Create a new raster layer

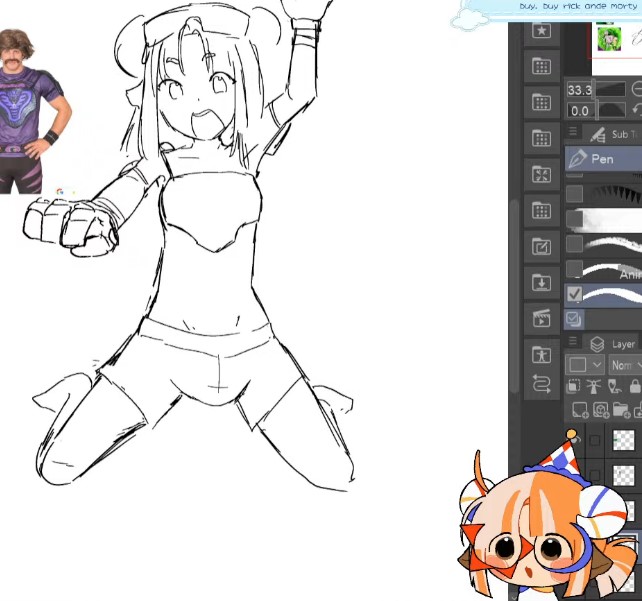point(580,410)
